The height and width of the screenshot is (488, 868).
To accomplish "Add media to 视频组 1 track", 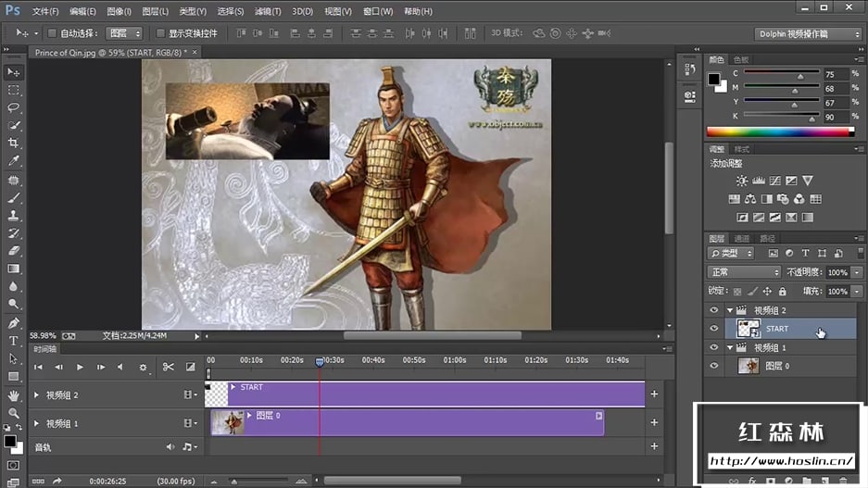I will pos(654,422).
